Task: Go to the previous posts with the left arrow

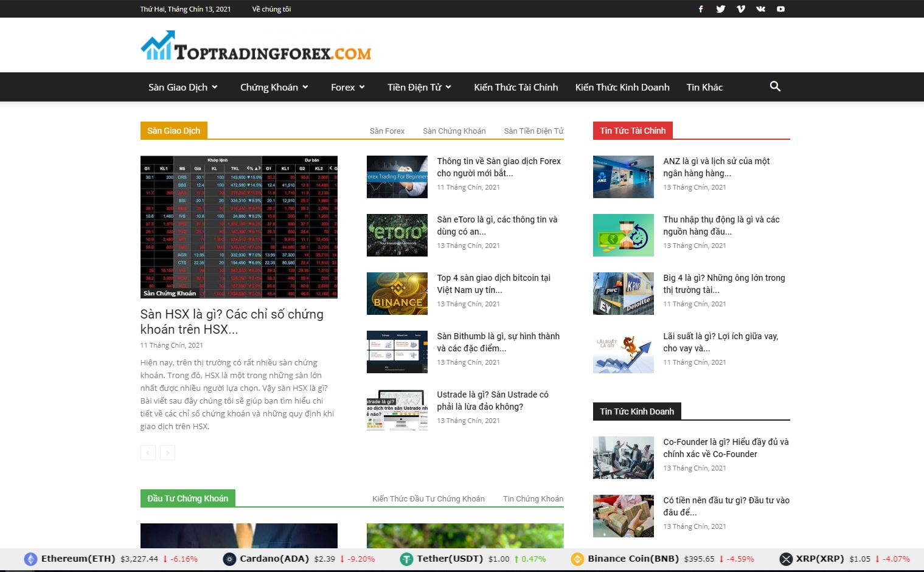Action: point(148,452)
